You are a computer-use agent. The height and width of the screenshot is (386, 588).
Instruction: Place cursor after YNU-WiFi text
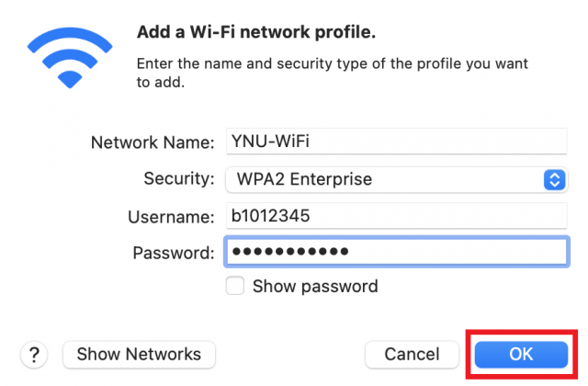tap(311, 142)
